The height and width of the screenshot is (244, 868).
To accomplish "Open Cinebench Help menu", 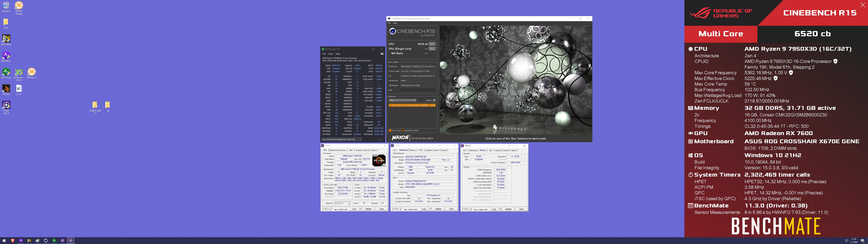I will click(395, 23).
